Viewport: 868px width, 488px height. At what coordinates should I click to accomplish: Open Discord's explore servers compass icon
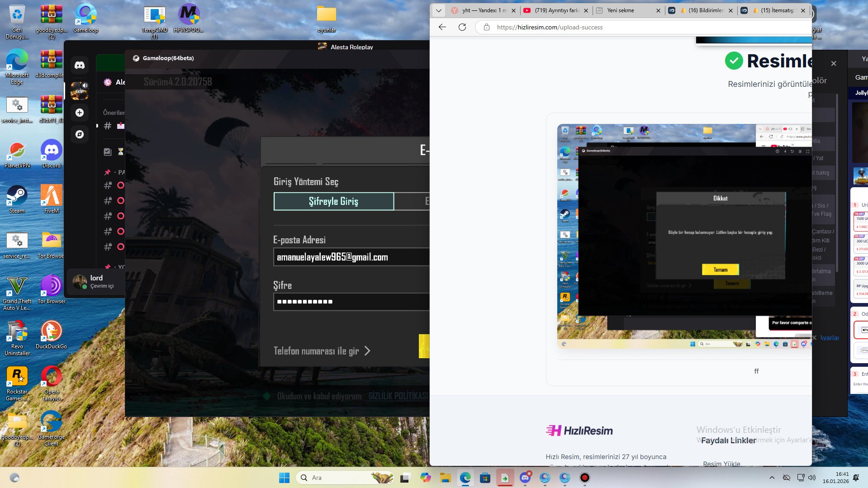pos(80,134)
